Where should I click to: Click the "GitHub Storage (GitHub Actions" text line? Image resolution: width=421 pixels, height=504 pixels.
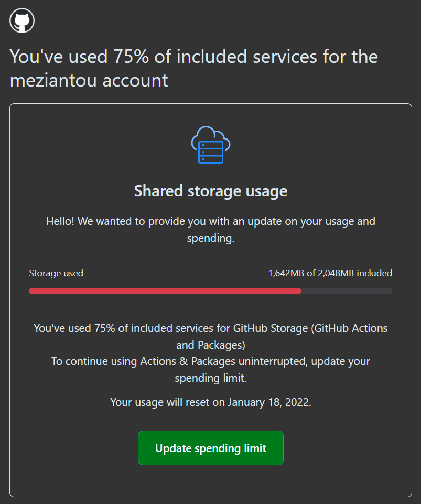tap(310, 328)
